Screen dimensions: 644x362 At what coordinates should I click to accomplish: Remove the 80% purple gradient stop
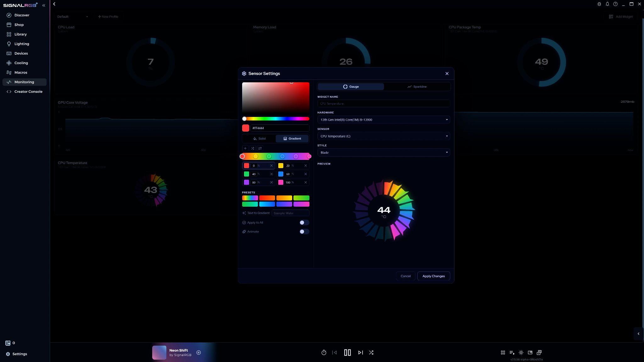point(271,183)
